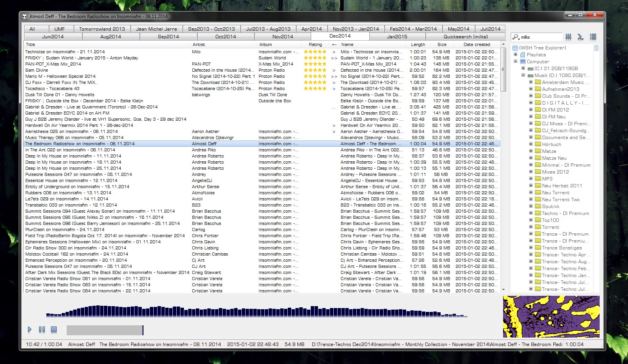Viewport: 628px width, 364px height.
Task: Set rating stars for Sam Divine row
Action: (x=315, y=70)
